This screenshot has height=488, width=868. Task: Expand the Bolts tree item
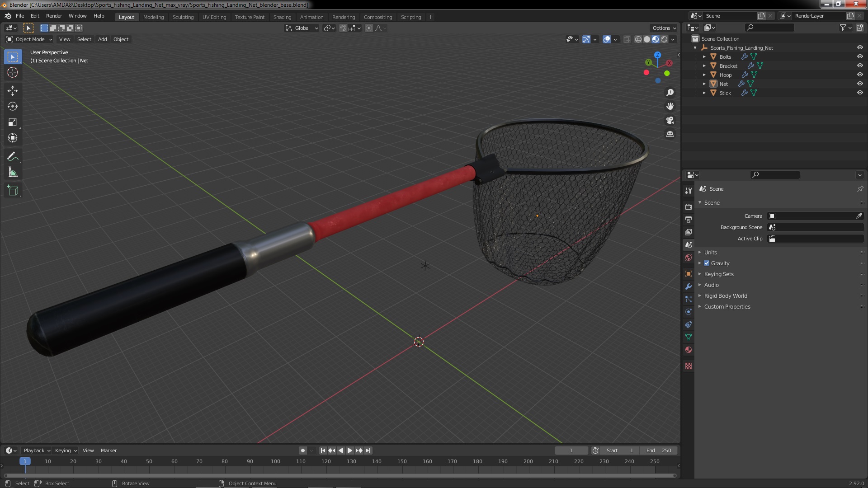[704, 56]
